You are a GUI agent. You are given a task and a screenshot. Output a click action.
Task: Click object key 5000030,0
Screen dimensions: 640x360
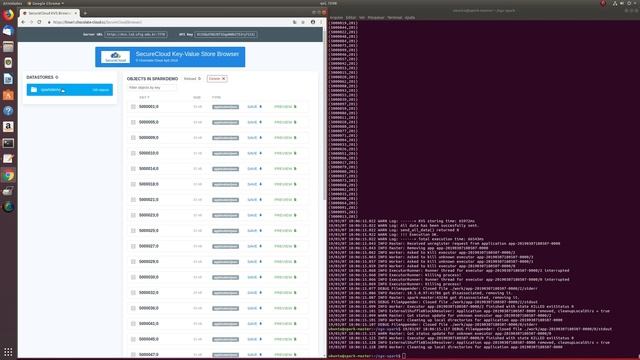pos(149,278)
